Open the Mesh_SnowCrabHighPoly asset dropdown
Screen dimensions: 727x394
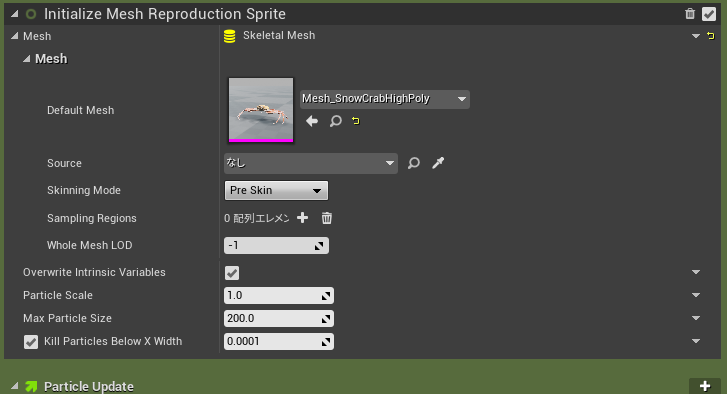pyautogui.click(x=385, y=99)
